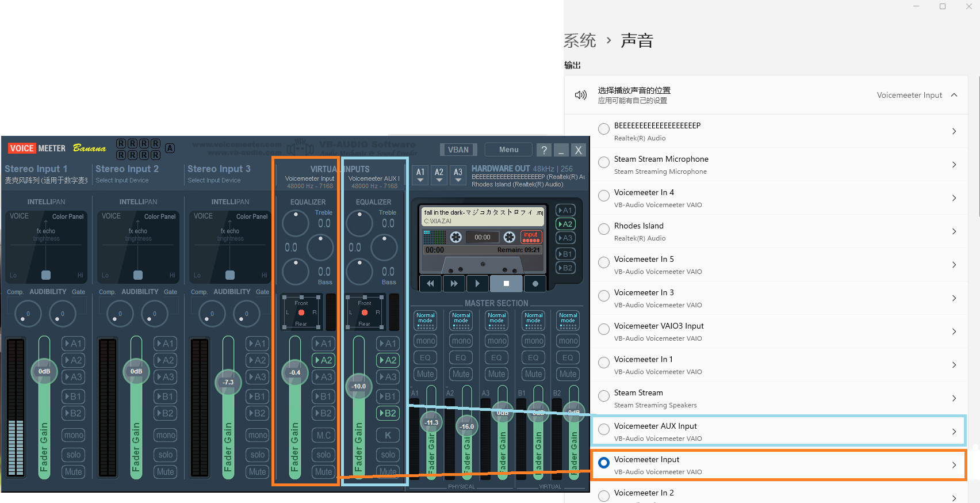Mute the B2 master bus
Viewport: 980px width, 503px height.
[568, 374]
